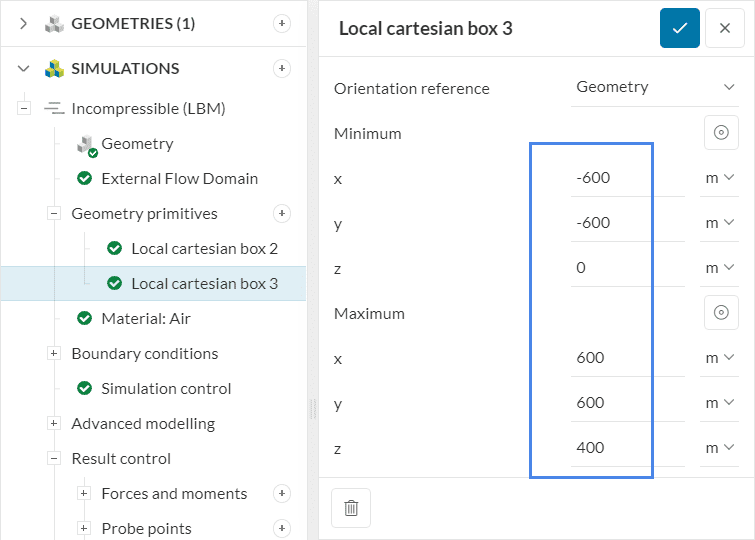Pick the Maximum point with the target icon

coord(720,313)
